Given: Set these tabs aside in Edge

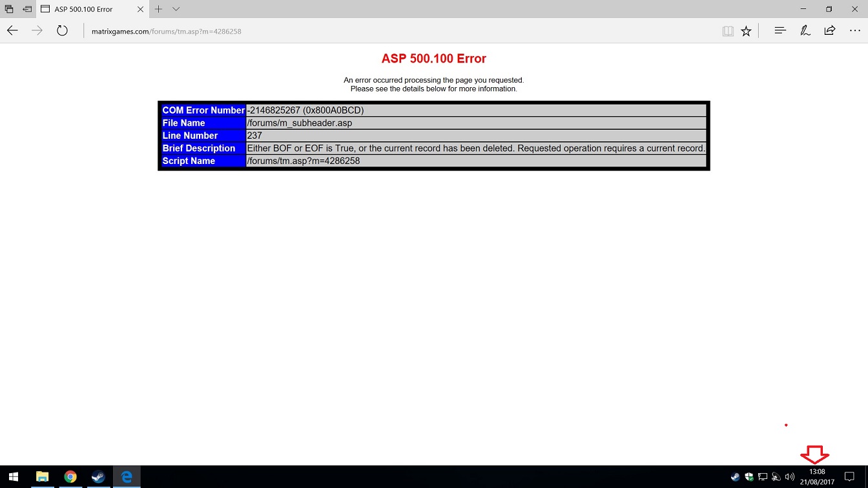Looking at the screenshot, I should [27, 9].
